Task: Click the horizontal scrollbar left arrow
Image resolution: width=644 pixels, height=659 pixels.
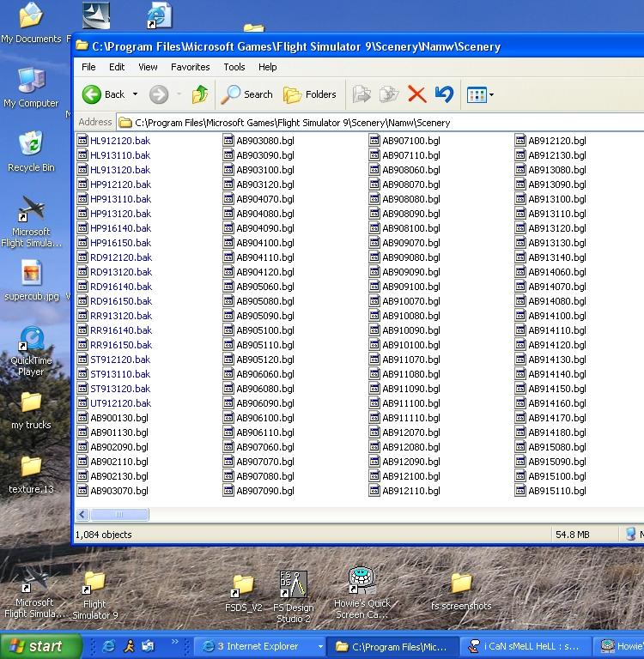Action: 83,515
